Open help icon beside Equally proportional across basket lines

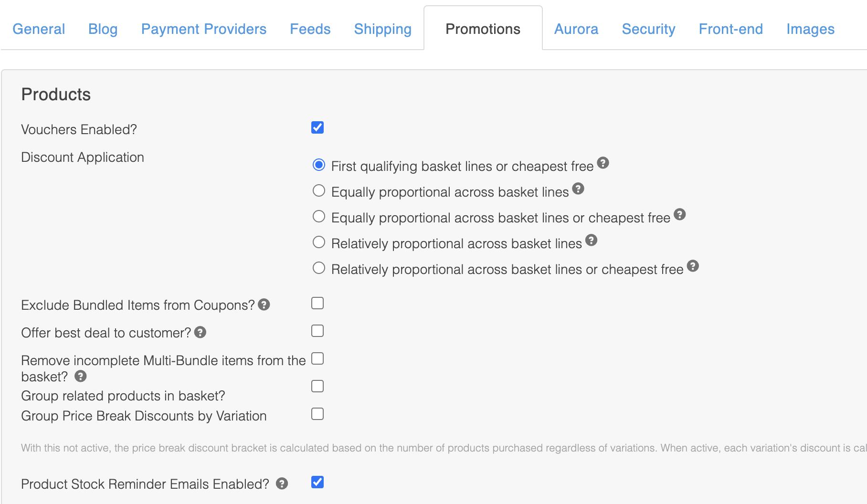point(578,189)
